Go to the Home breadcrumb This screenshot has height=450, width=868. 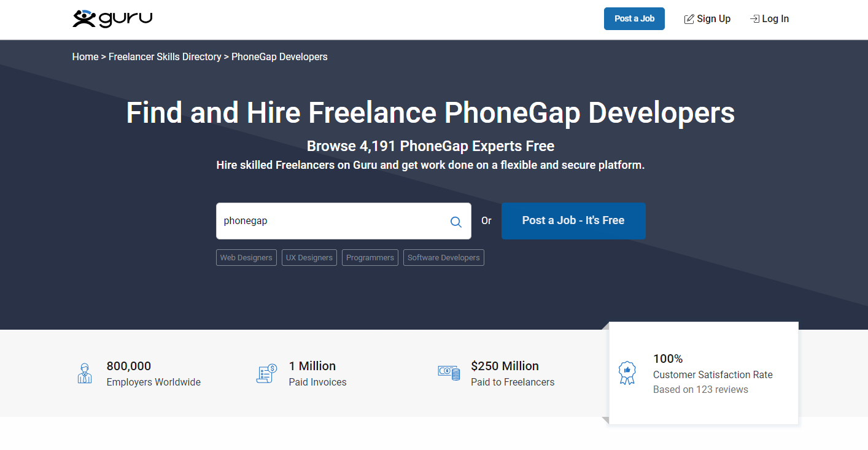click(x=85, y=57)
